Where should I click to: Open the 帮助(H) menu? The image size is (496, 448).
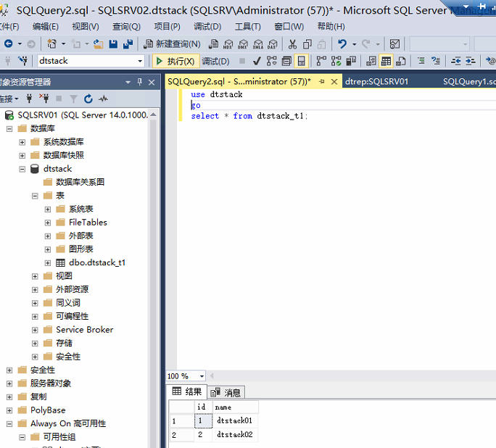tap(331, 27)
